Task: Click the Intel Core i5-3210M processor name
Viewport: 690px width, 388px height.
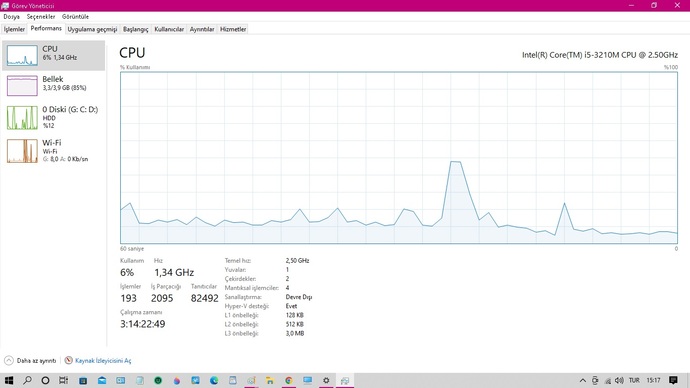Action: point(600,55)
